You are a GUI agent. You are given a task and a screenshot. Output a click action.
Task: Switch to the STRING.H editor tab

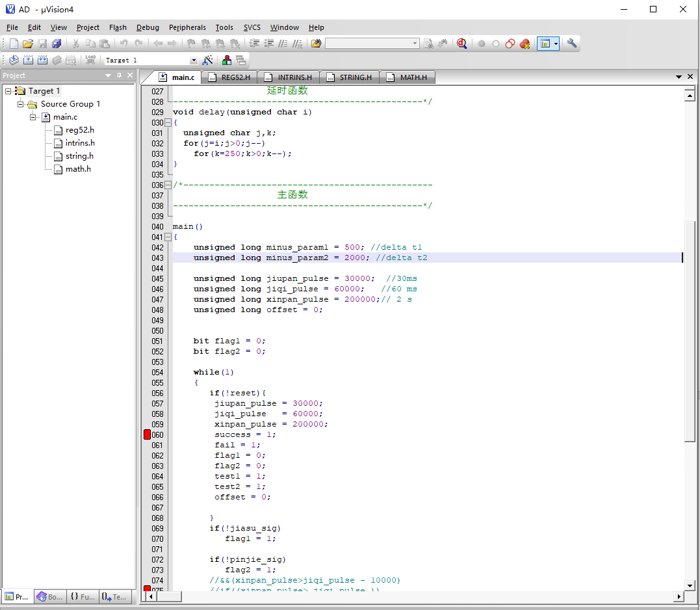(x=350, y=77)
